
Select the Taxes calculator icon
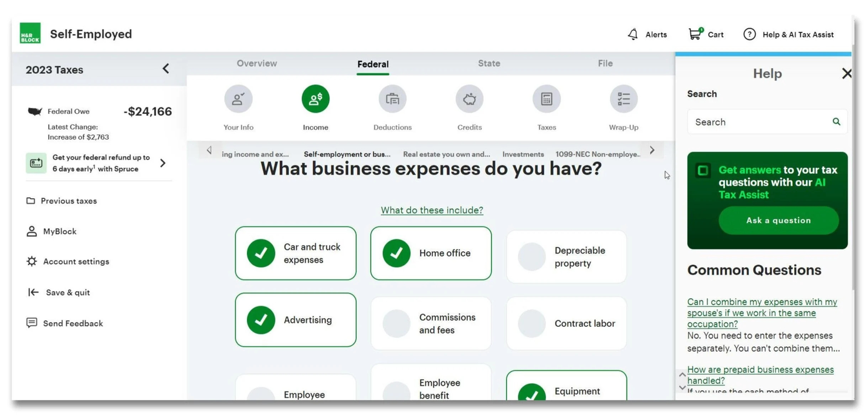[x=545, y=99]
